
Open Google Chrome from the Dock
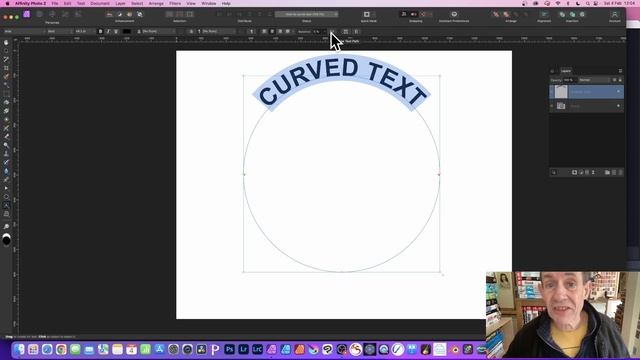pyautogui.click(x=61, y=349)
